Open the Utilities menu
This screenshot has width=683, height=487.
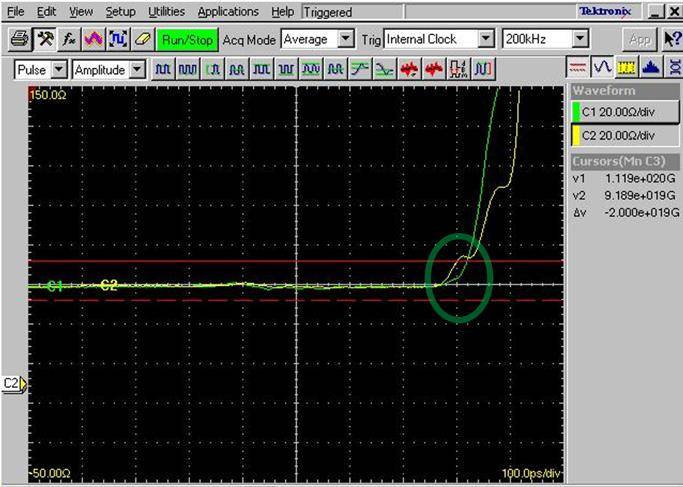(166, 12)
